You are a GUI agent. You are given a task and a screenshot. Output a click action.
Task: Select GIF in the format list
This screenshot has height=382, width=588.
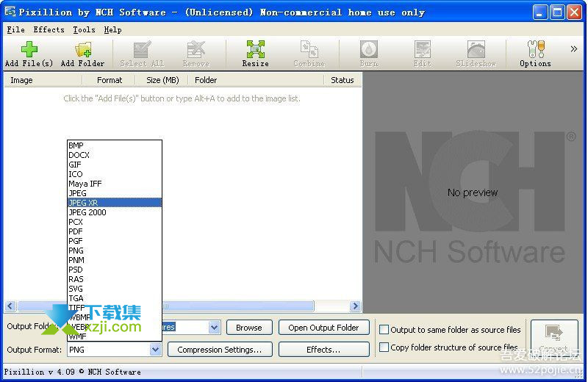115,165
